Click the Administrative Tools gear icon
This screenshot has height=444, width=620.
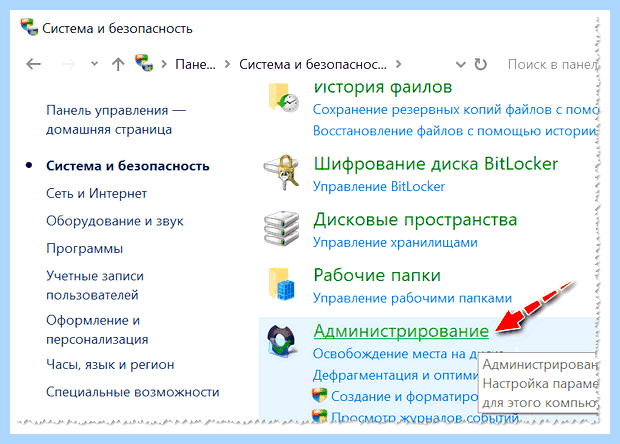click(x=282, y=341)
